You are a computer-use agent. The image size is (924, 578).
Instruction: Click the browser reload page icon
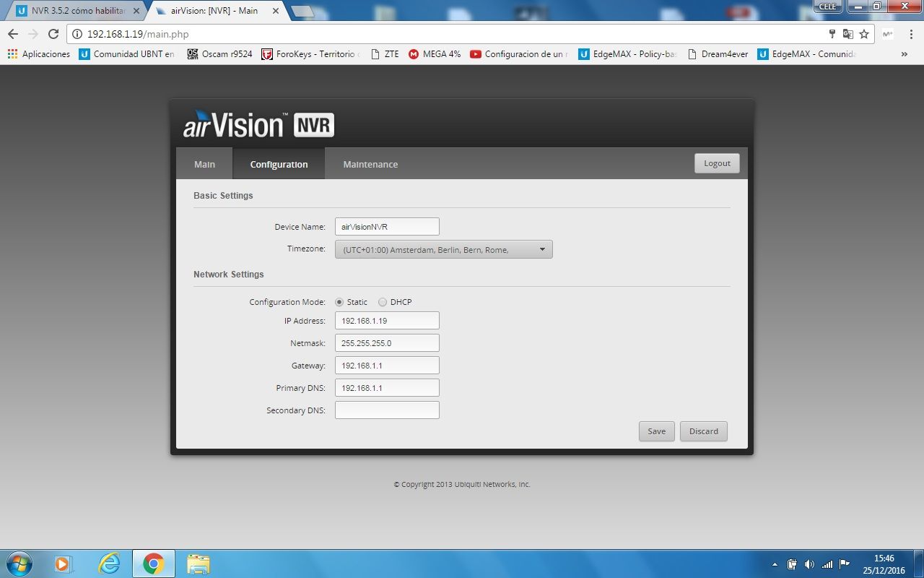(x=53, y=34)
